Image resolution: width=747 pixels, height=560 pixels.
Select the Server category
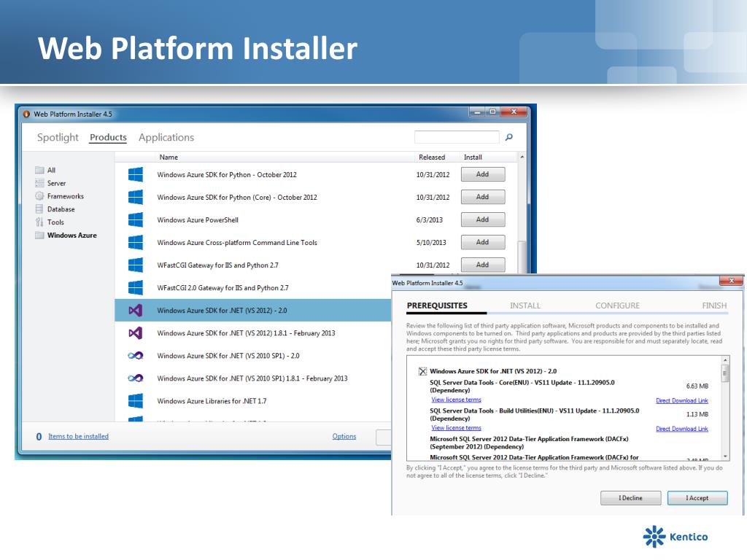coord(56,183)
